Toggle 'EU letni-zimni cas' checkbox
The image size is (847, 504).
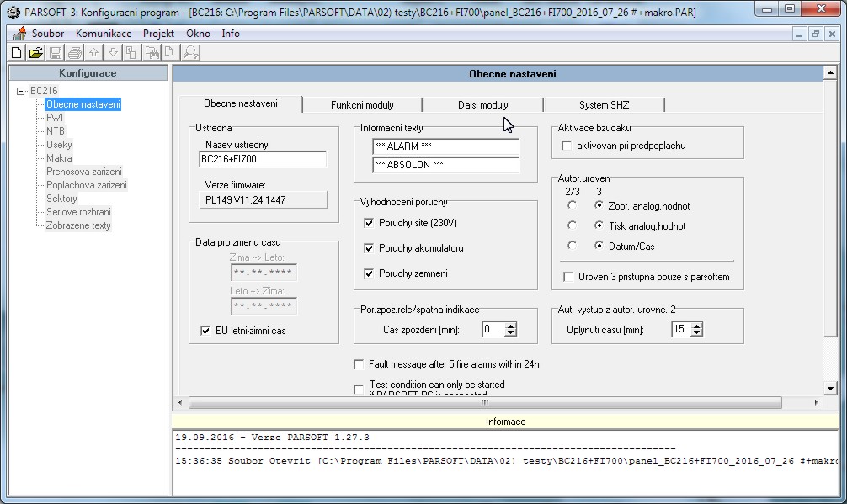coord(205,331)
